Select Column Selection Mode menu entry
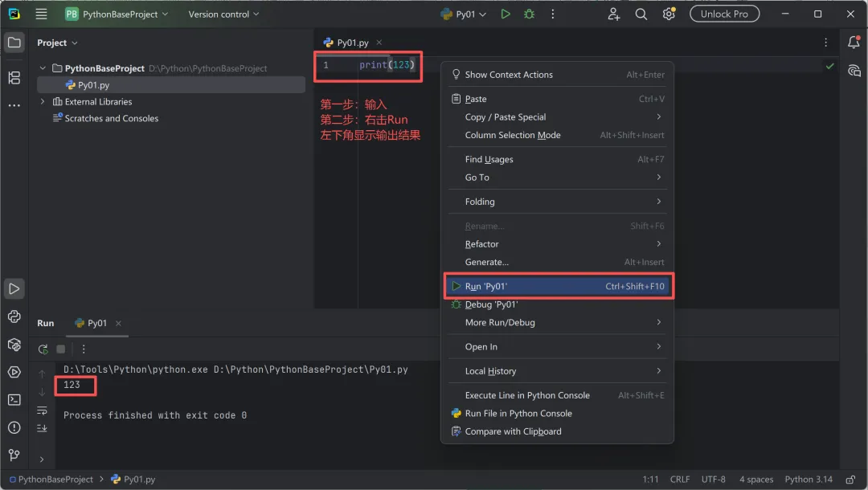868x490 pixels. [558, 135]
